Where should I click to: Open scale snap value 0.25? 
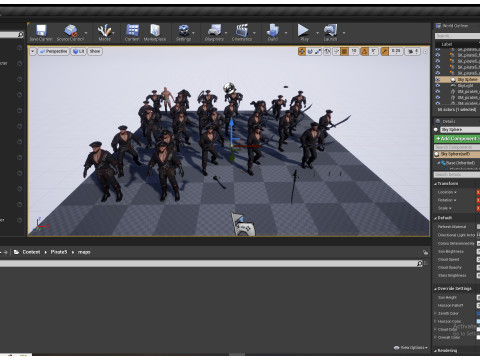click(396, 51)
